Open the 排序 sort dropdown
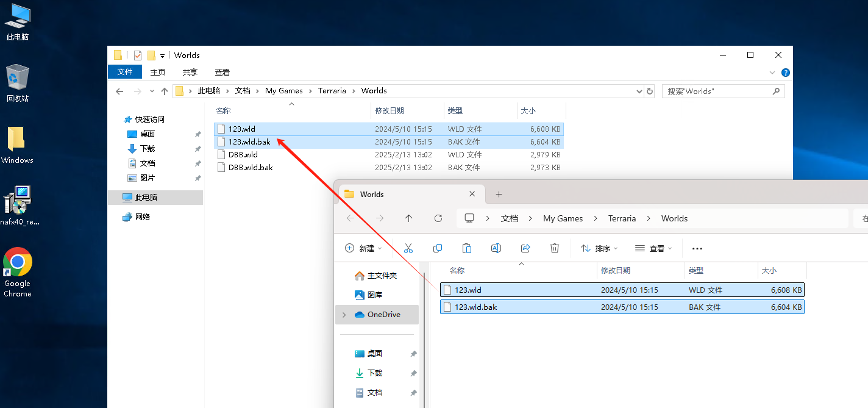 coord(599,248)
